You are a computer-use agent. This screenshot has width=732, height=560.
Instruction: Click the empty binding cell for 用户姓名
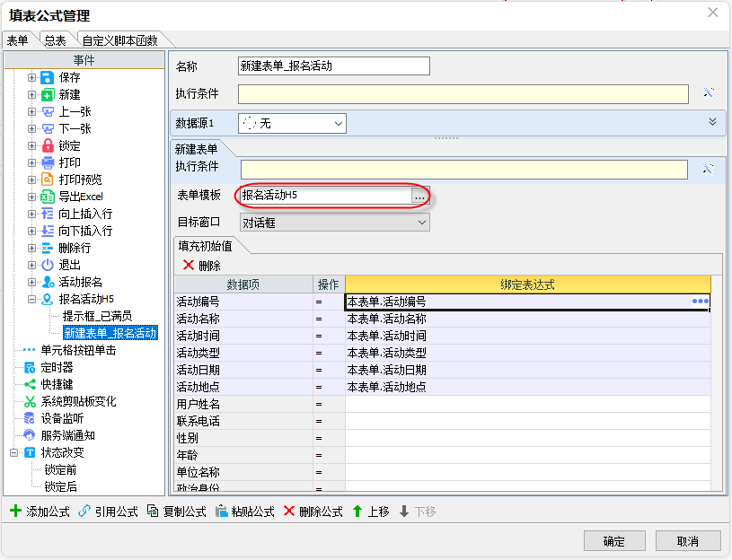tap(527, 404)
